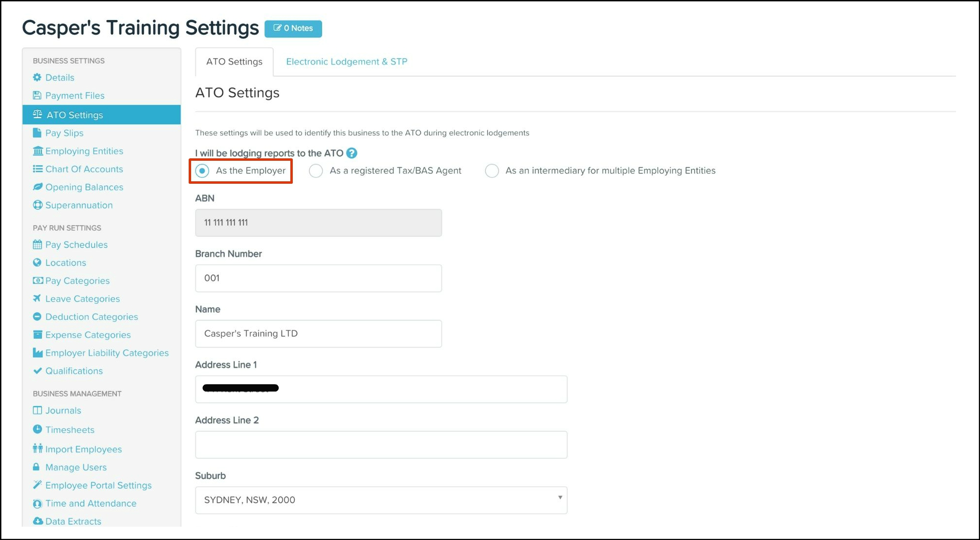Click the floppy disk icon for Payment Files
Viewport: 980px width, 540px height.
point(37,95)
